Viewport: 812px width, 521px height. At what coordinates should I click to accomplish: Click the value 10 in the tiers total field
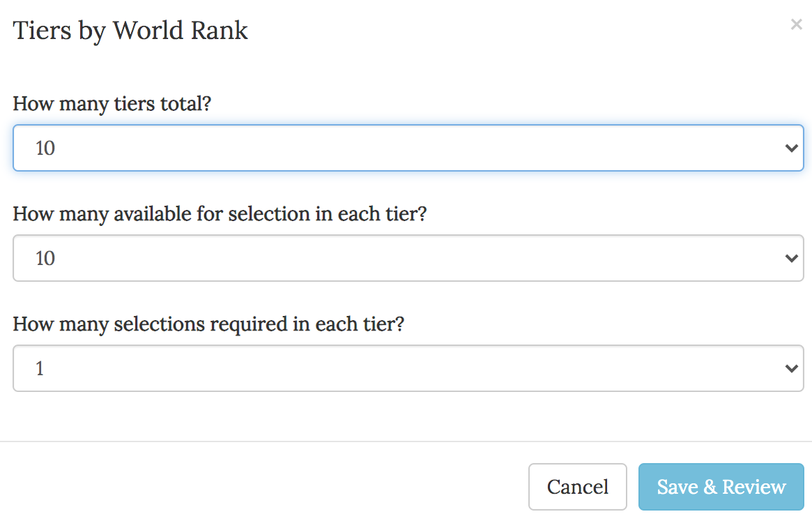(x=45, y=149)
